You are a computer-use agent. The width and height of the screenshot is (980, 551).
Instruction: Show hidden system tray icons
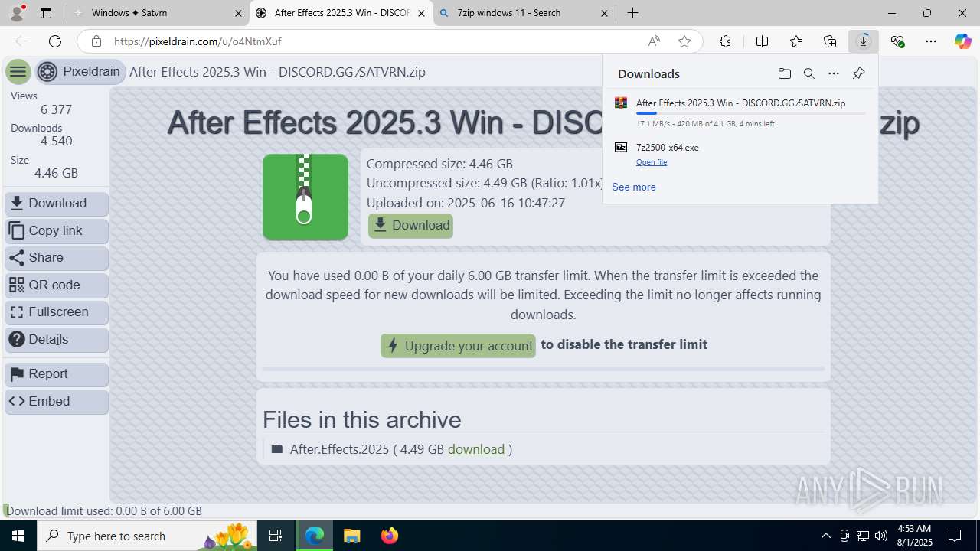[825, 536]
